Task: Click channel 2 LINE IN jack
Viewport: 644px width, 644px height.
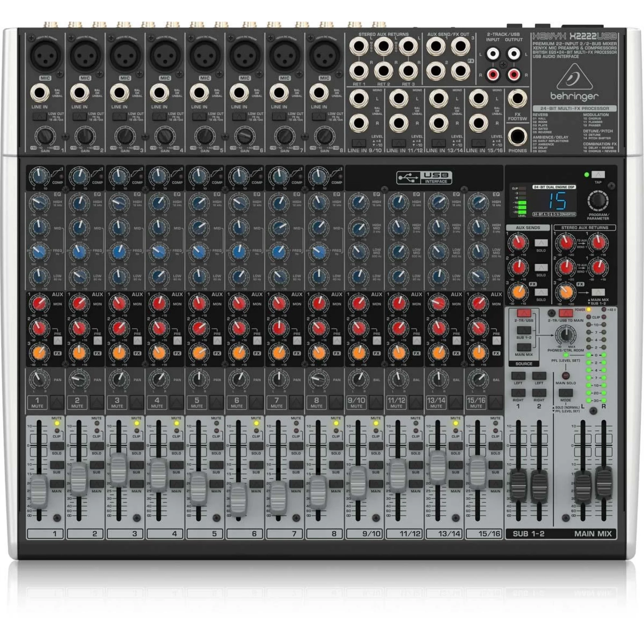Action: (x=79, y=93)
